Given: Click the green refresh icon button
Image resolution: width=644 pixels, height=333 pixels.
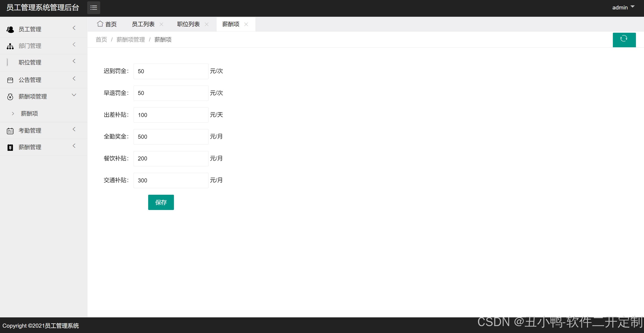Looking at the screenshot, I should pos(624,39).
